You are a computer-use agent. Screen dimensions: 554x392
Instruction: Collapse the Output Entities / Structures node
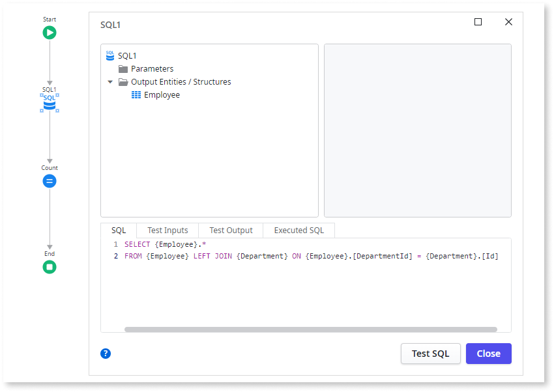pos(110,83)
